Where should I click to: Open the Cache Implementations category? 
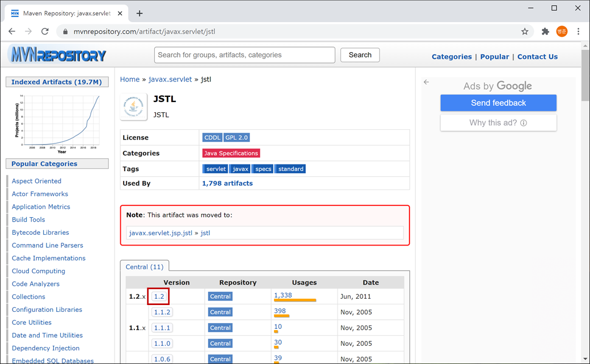click(x=49, y=259)
